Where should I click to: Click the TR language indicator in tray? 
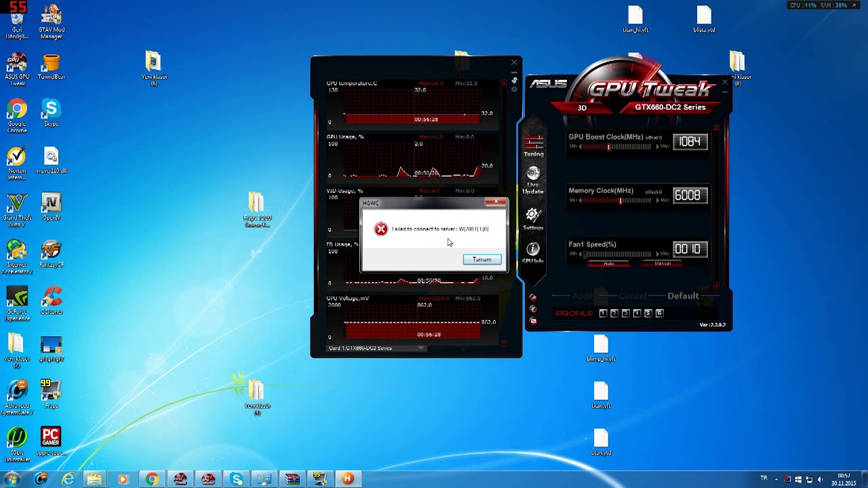click(x=764, y=479)
